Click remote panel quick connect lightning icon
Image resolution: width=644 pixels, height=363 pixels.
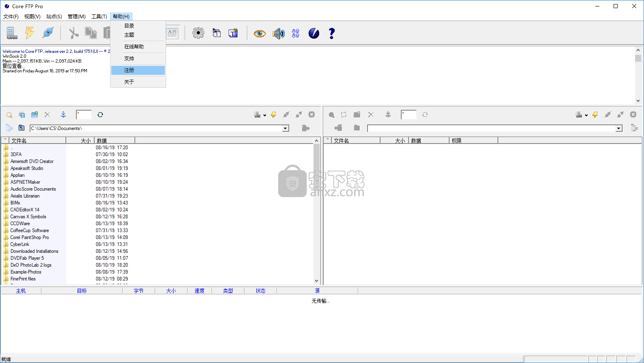[595, 115]
